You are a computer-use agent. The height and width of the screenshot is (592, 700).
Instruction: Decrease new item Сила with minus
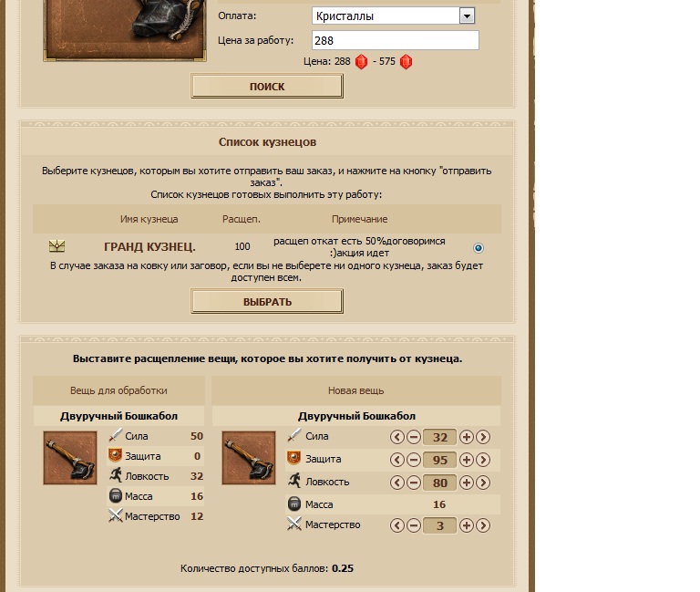pyautogui.click(x=414, y=437)
